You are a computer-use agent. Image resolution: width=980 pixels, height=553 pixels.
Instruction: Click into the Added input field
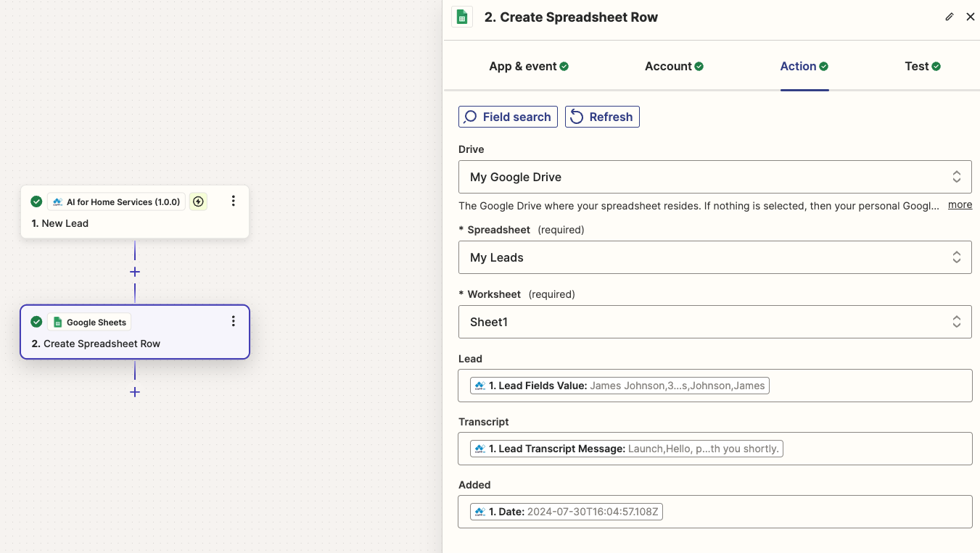(715, 512)
